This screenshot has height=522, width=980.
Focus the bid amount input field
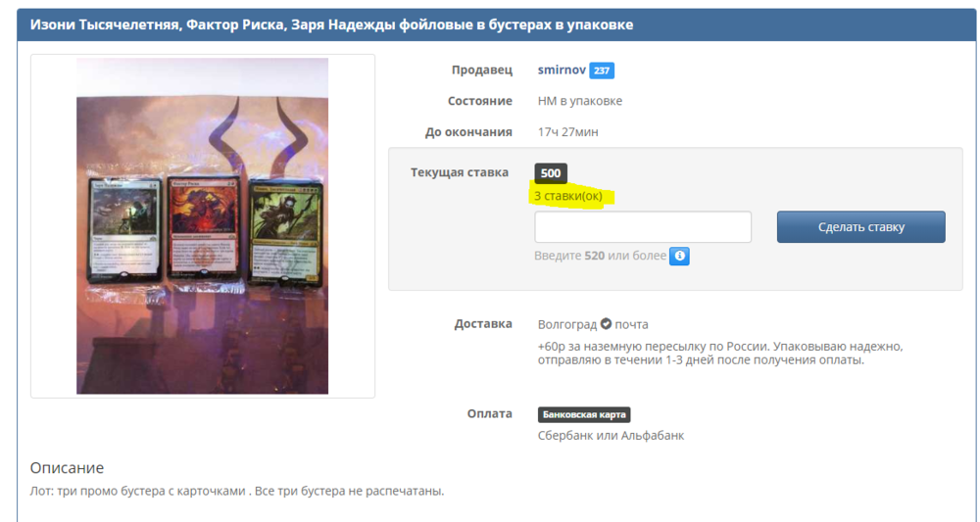click(x=643, y=227)
